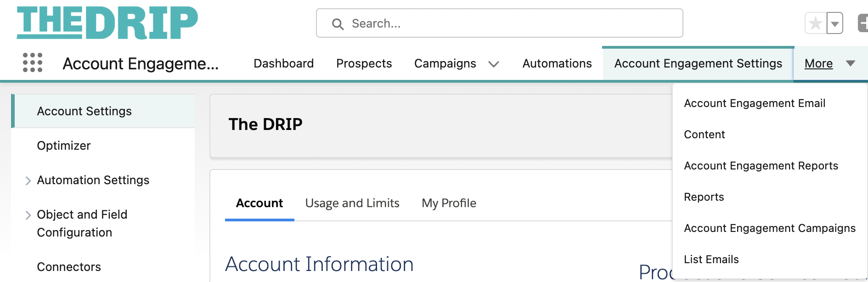Click the favorites star icon
Image resolution: width=868 pixels, height=282 pixels.
pos(816,23)
